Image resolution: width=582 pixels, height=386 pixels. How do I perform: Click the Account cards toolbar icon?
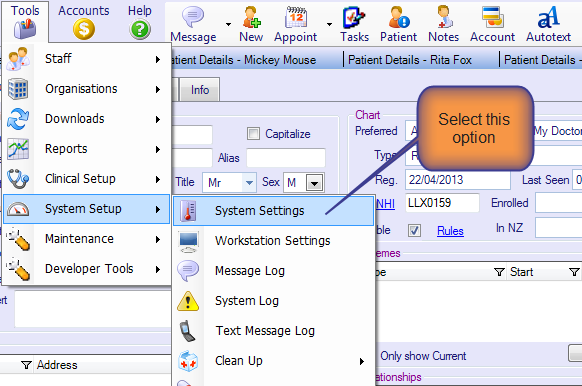pos(492,17)
